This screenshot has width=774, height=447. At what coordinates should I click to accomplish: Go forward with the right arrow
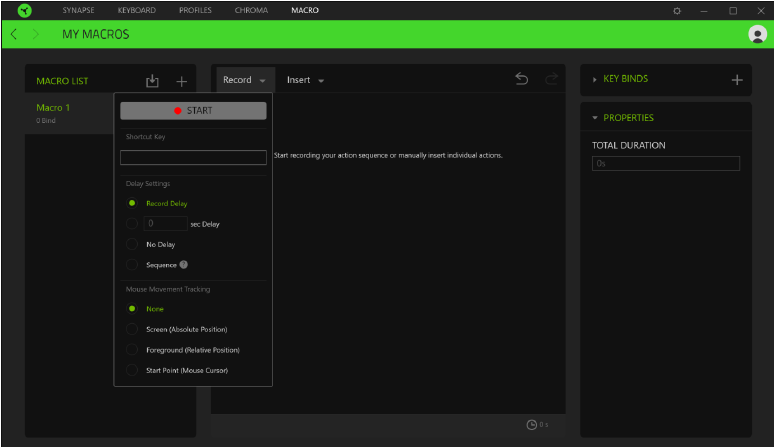click(36, 34)
